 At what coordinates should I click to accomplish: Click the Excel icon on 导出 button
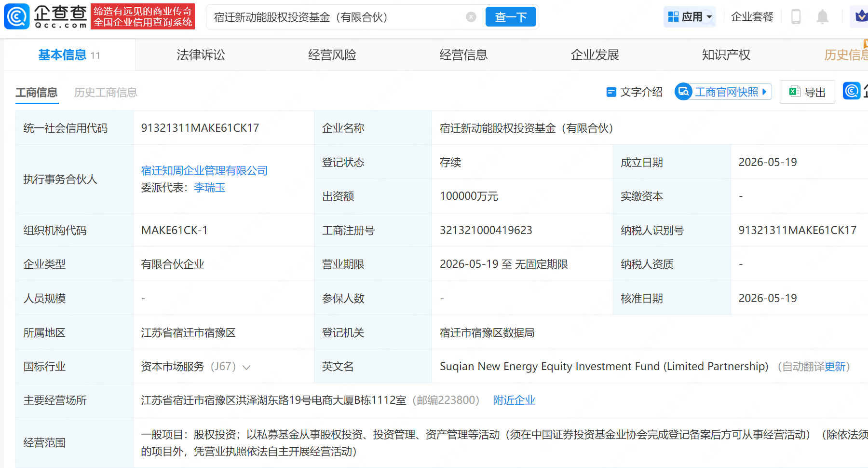coord(795,92)
